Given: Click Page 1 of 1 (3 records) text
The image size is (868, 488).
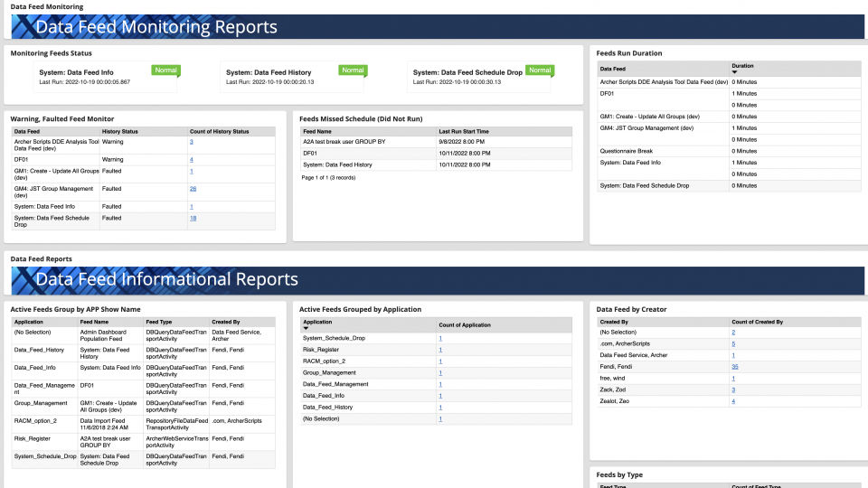Looking at the screenshot, I should point(328,178).
